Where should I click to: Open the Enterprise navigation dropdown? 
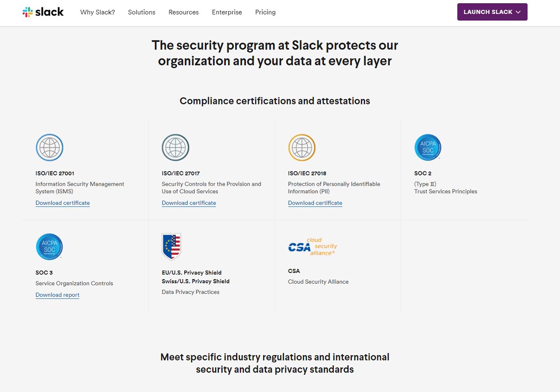(227, 12)
